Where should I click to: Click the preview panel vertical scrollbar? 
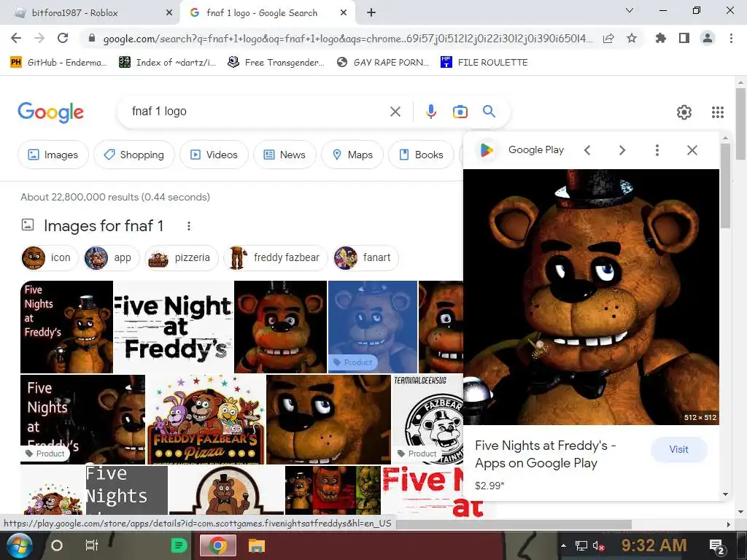725,186
